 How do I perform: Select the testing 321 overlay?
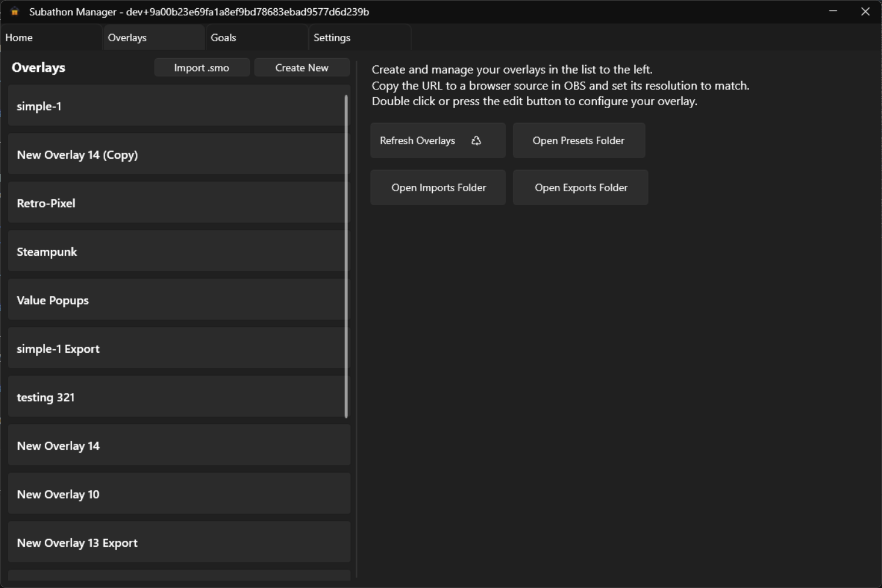[x=176, y=397]
